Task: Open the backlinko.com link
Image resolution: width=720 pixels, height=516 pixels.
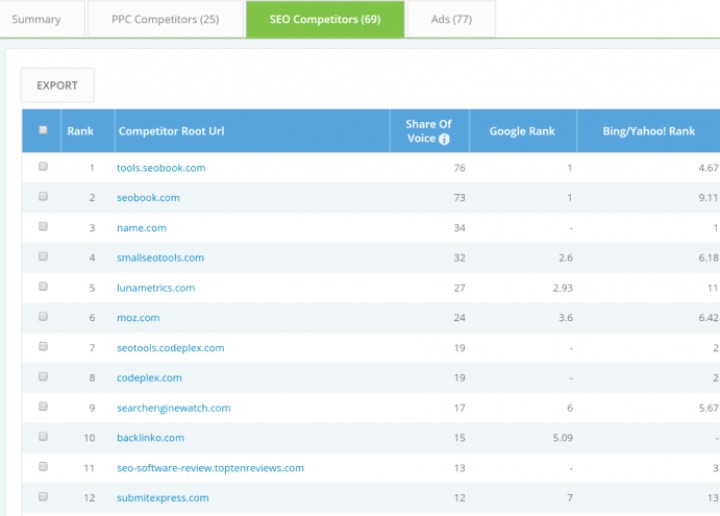Action: (x=150, y=438)
